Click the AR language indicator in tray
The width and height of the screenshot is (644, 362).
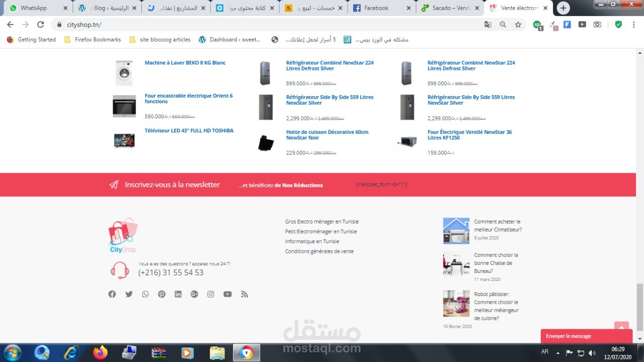tap(545, 351)
